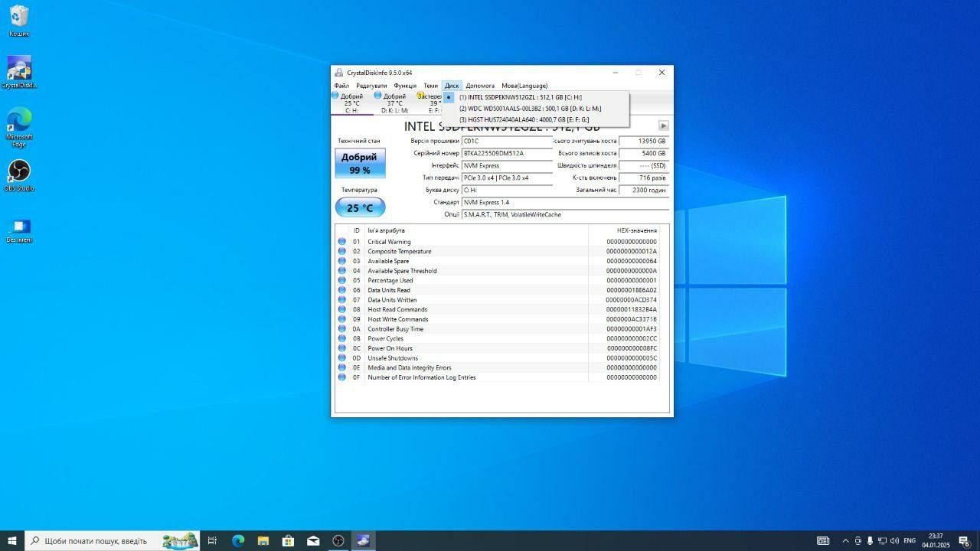Go to next disk arrow button
The height and width of the screenshot is (551, 980).
pyautogui.click(x=663, y=126)
